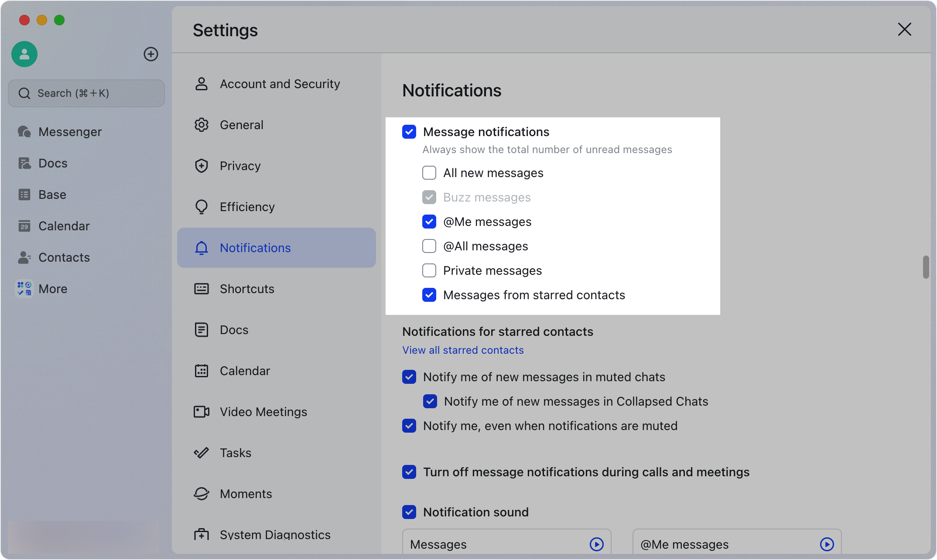Viewport: 937px width, 560px height.
Task: Switch to the Privacy settings tab
Action: coord(240,166)
